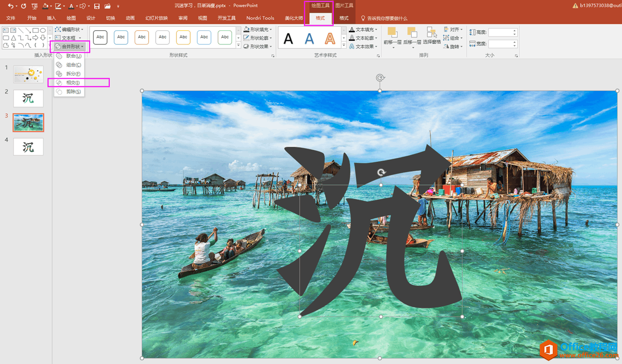Click the 编辑形状 edit shape button
The height and width of the screenshot is (364, 622).
click(70, 30)
